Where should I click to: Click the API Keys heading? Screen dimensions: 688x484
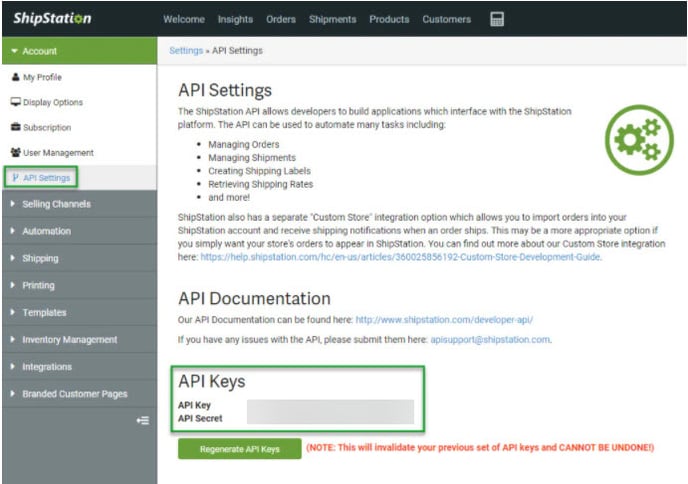(211, 381)
